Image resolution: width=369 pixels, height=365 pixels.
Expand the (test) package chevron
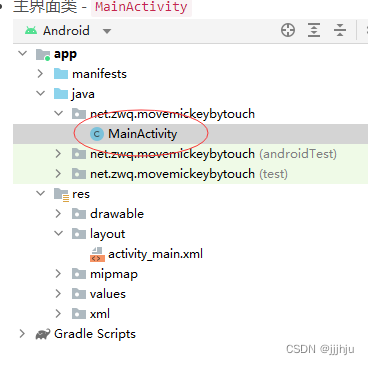tap(58, 174)
